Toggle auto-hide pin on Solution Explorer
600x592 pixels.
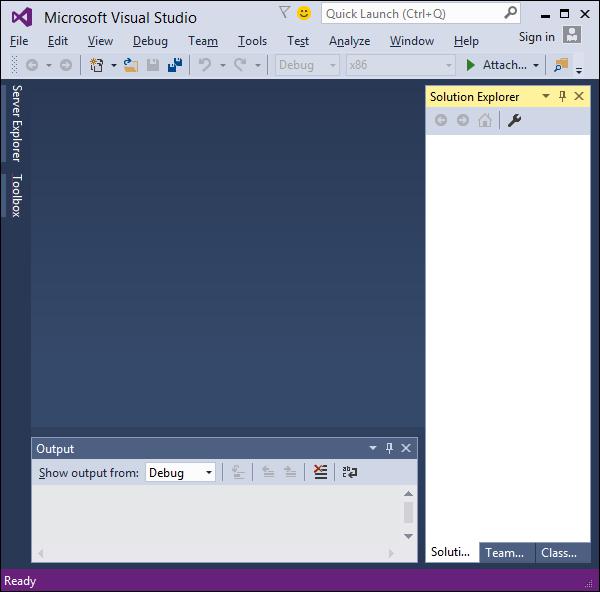pyautogui.click(x=562, y=96)
